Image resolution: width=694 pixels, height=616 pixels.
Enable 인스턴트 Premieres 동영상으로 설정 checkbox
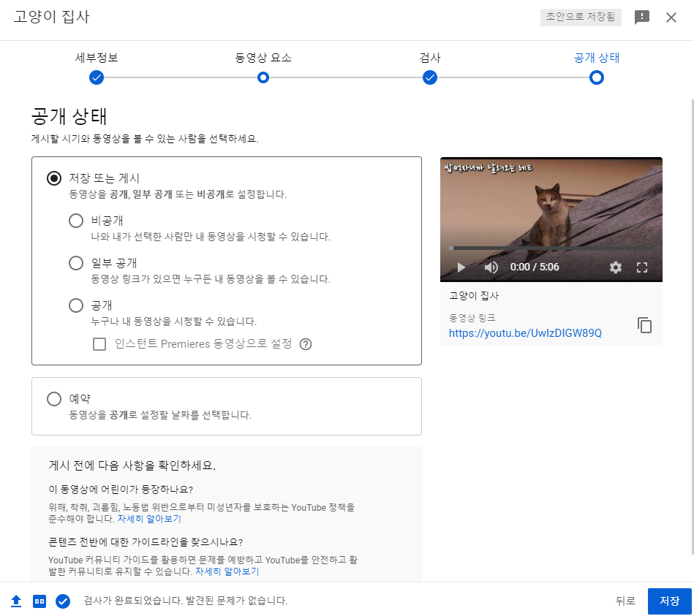click(99, 343)
